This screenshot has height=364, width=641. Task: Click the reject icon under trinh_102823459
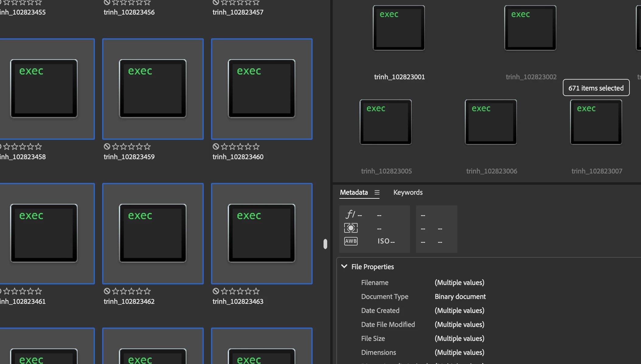click(107, 147)
